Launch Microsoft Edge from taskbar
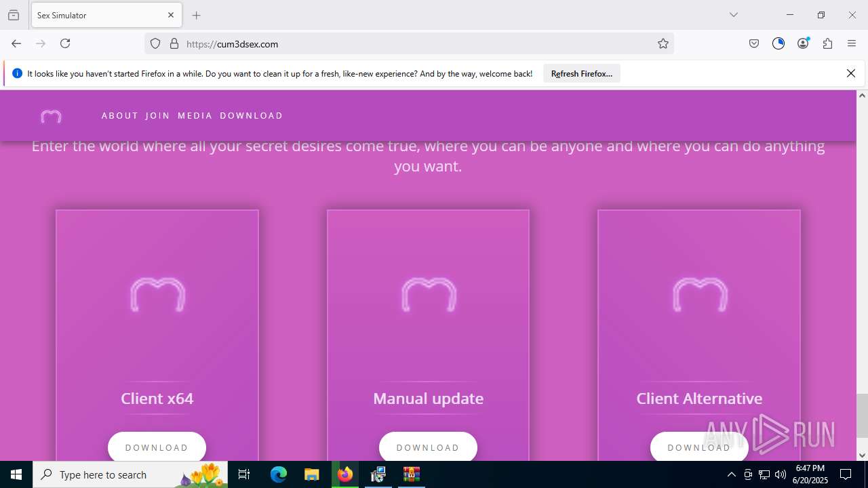Image resolution: width=868 pixels, height=488 pixels. tap(279, 474)
